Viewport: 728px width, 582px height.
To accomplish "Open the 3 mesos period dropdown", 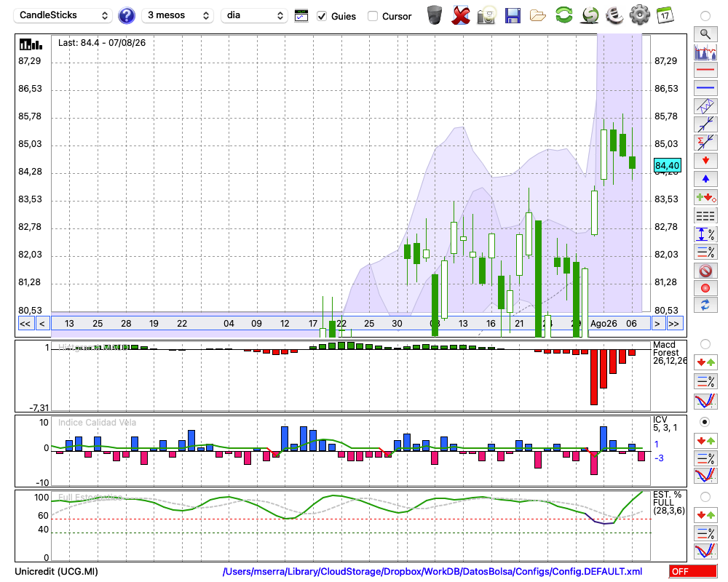I will coord(178,15).
